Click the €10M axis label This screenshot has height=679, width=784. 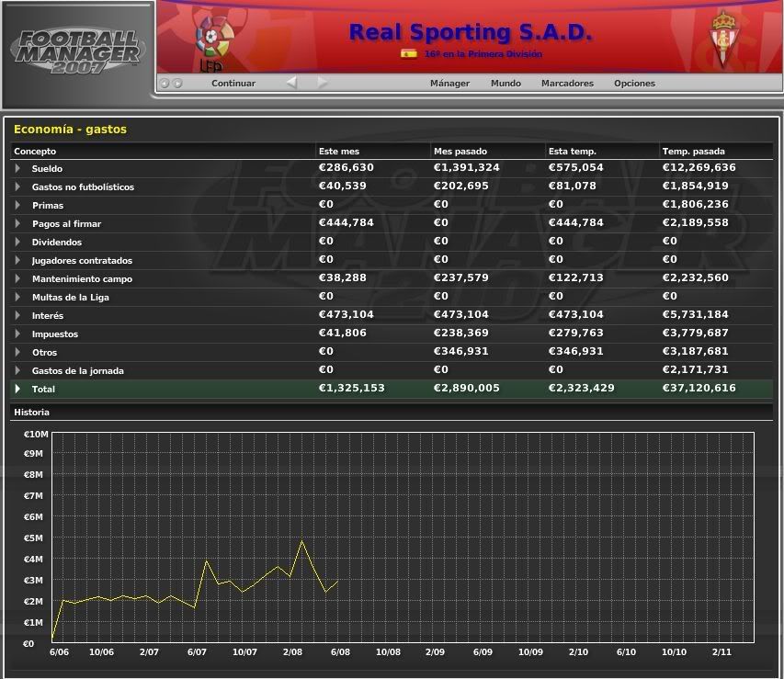coord(36,434)
